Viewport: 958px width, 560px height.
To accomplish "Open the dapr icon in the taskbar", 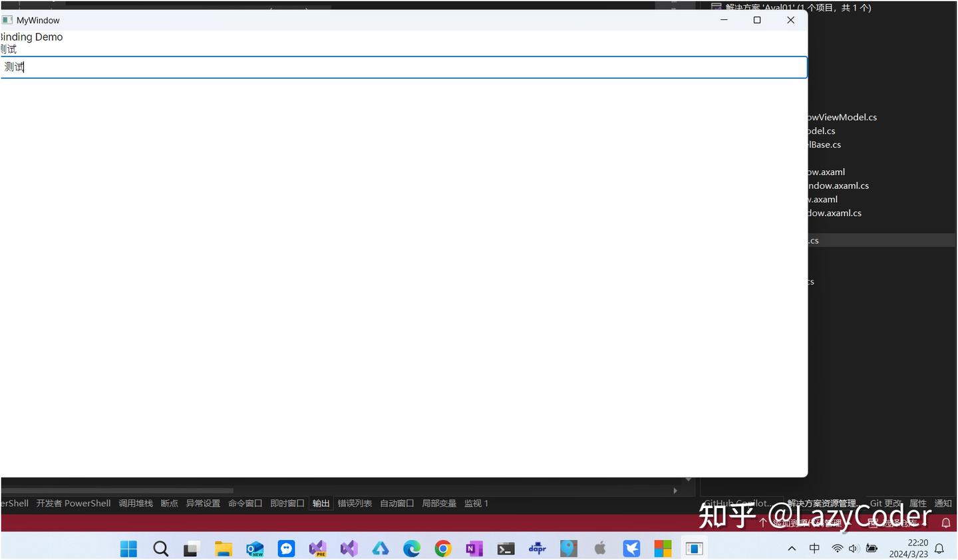I will pos(537,549).
